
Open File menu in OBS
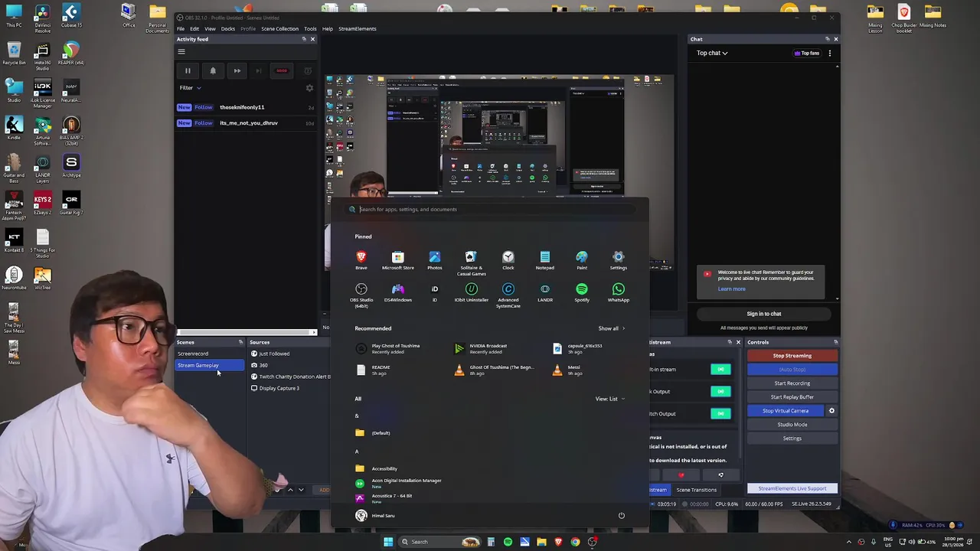(181, 28)
